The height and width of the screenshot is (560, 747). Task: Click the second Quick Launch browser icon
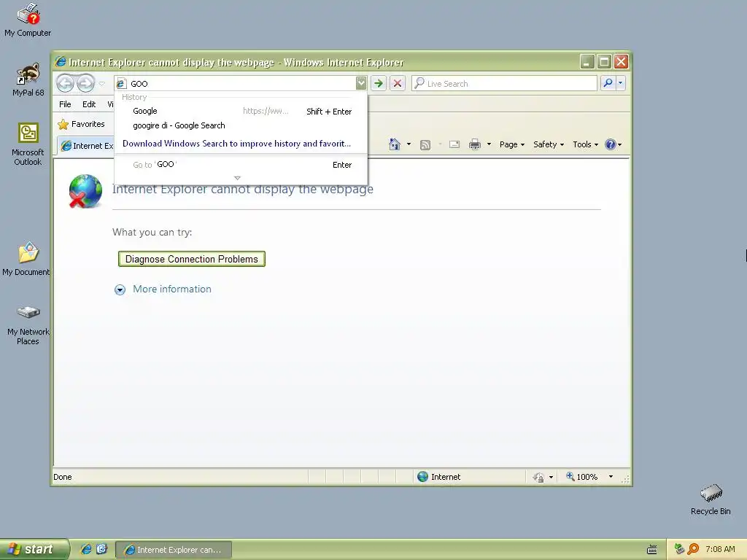click(x=101, y=549)
